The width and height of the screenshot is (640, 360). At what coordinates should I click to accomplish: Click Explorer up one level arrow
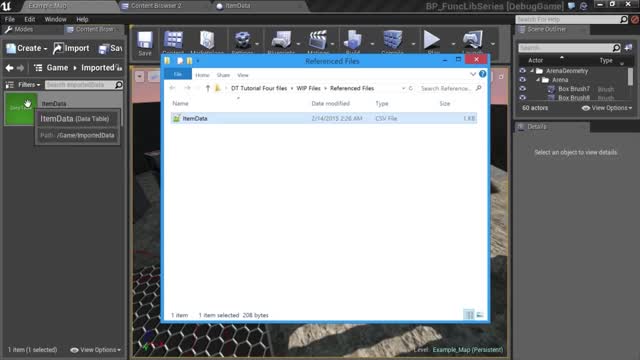(x=208, y=88)
